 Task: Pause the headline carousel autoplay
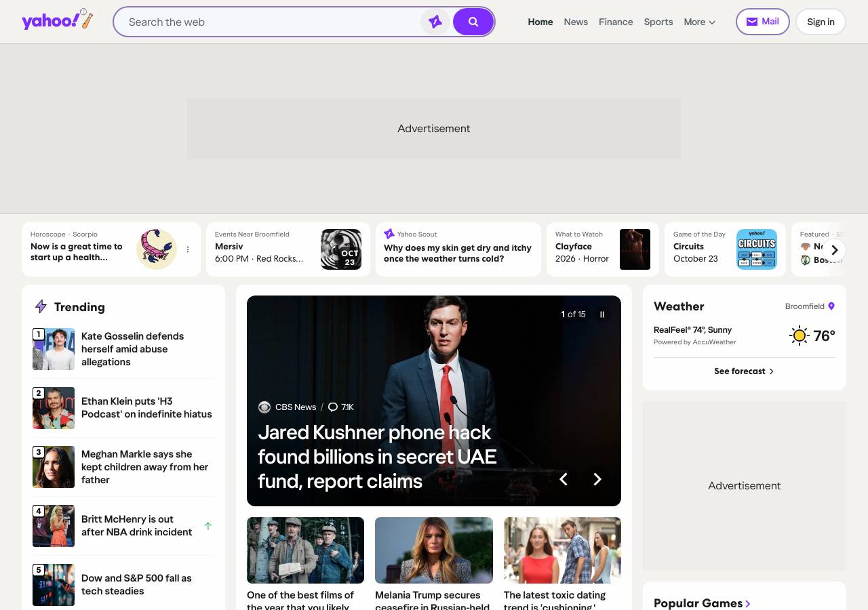(x=601, y=314)
